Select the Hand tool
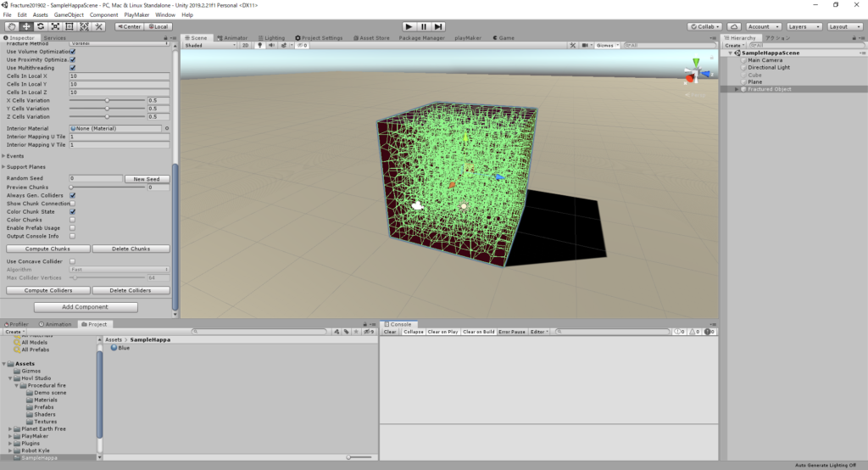 point(11,26)
